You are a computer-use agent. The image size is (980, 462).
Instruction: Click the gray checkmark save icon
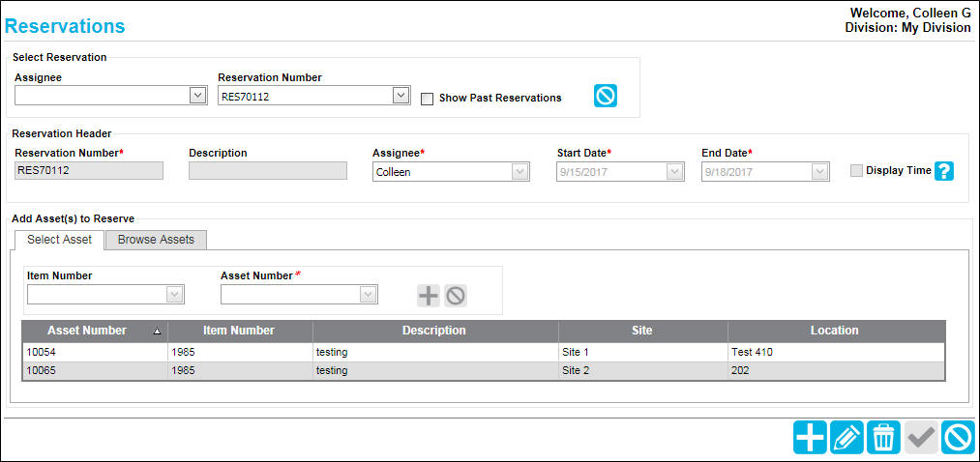[x=921, y=437]
